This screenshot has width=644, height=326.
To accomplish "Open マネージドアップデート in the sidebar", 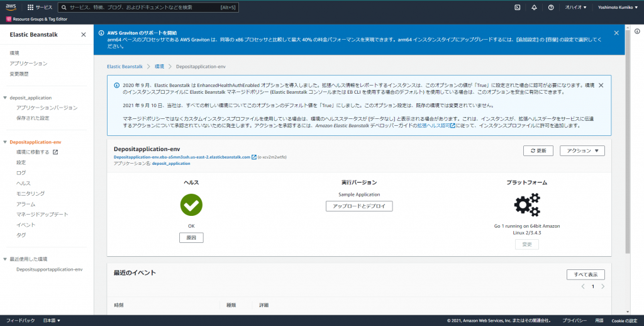I will click(42, 215).
